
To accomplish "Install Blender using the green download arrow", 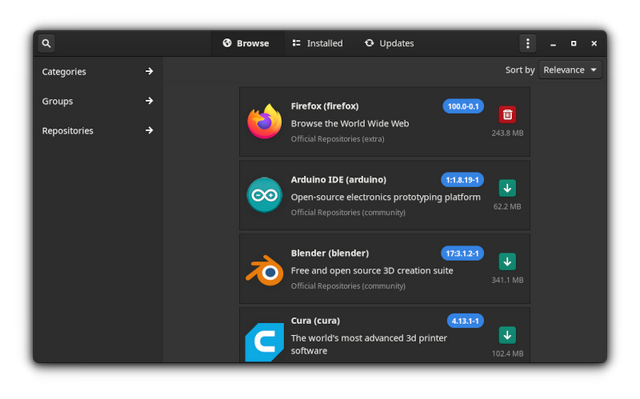I will pos(507,262).
